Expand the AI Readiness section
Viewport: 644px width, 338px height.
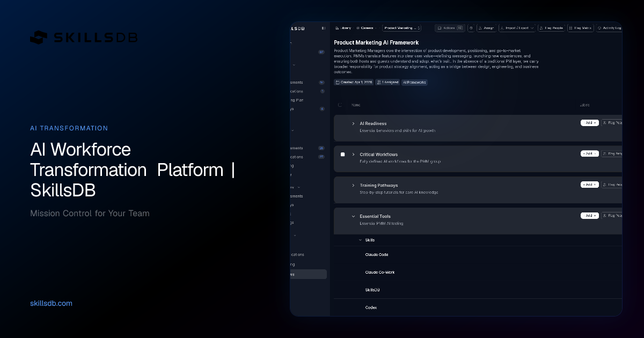[x=353, y=124]
